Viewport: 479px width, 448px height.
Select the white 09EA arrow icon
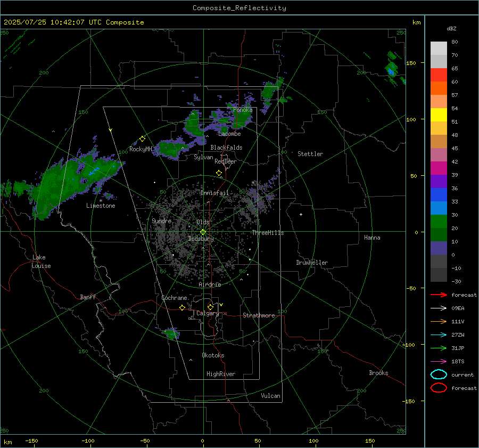point(439,308)
